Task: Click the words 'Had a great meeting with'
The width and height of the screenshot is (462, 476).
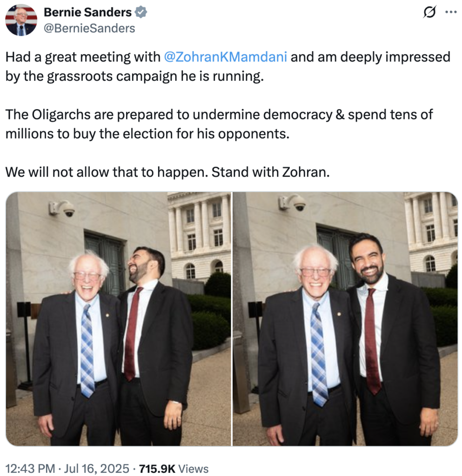Action: click(x=83, y=57)
